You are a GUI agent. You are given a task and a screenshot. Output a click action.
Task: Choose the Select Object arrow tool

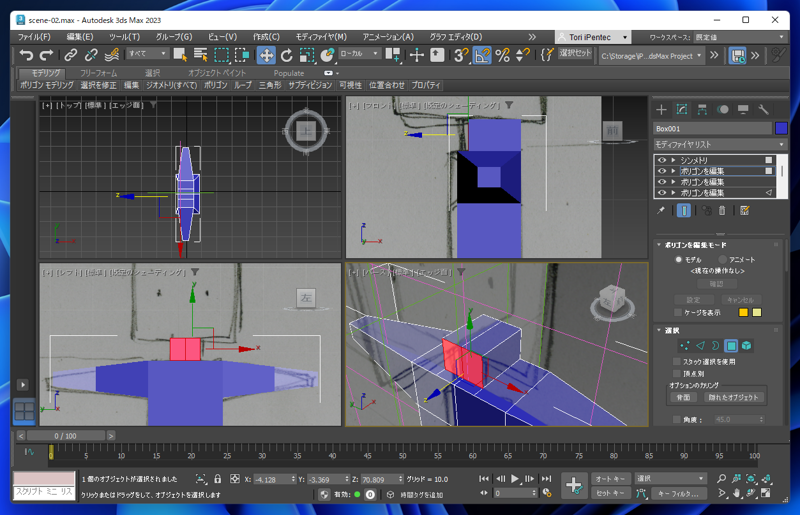(x=180, y=55)
